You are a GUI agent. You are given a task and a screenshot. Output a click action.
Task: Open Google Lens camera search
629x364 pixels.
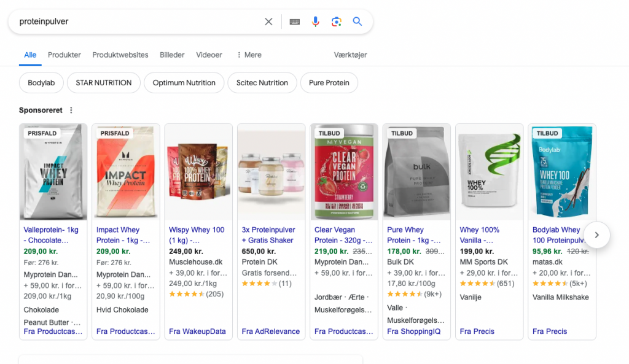tap(337, 21)
